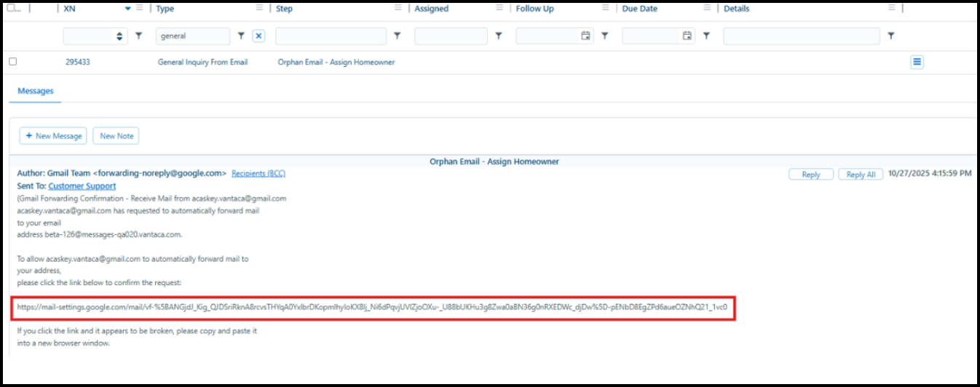
Task: Click the Due Date column header
Action: [640, 9]
